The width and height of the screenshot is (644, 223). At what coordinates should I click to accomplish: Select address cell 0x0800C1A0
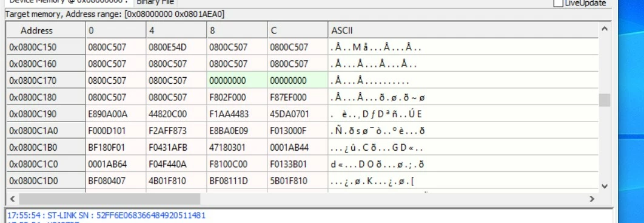point(45,131)
